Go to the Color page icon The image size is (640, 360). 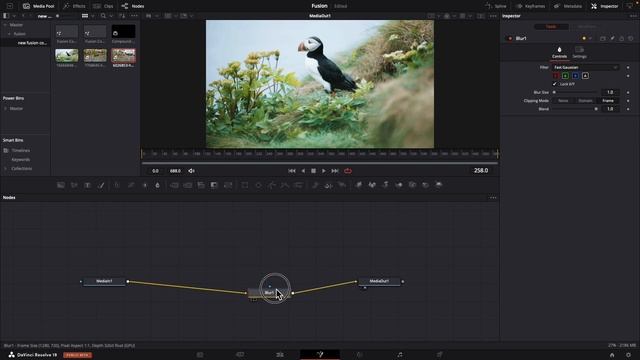pos(360,355)
